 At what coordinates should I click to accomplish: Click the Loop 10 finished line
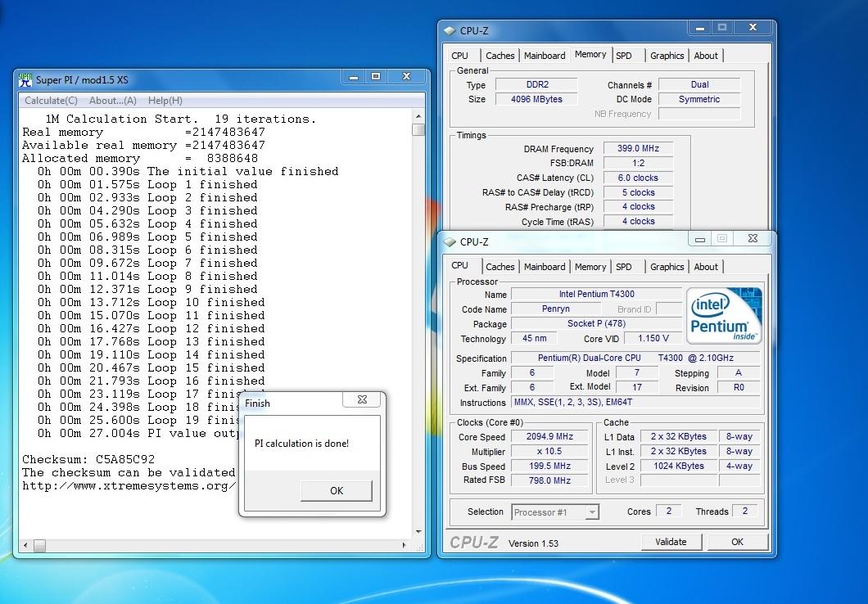tap(151, 303)
